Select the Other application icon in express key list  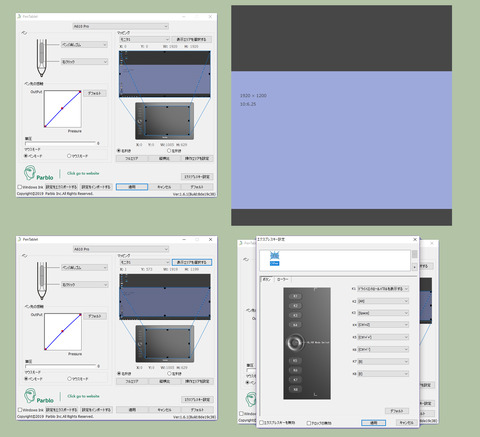point(274,259)
